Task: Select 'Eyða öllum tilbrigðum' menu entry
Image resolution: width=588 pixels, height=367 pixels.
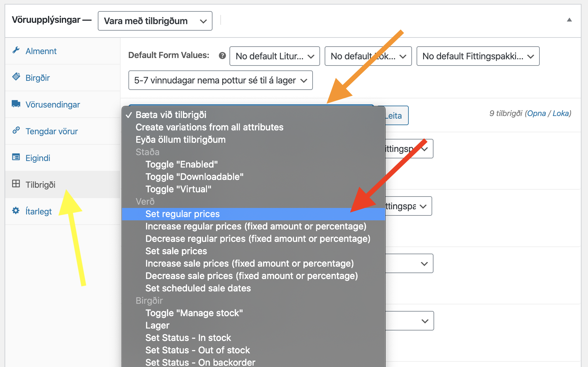Action: (x=181, y=140)
